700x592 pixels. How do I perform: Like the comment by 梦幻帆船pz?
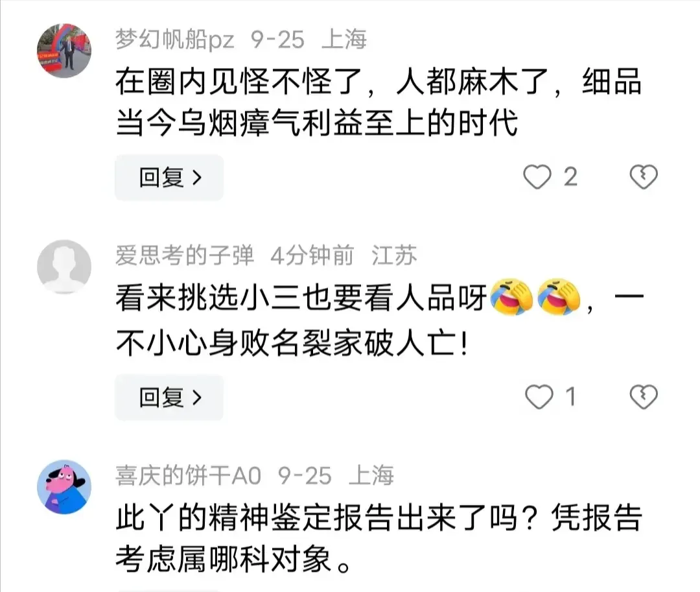click(x=537, y=177)
